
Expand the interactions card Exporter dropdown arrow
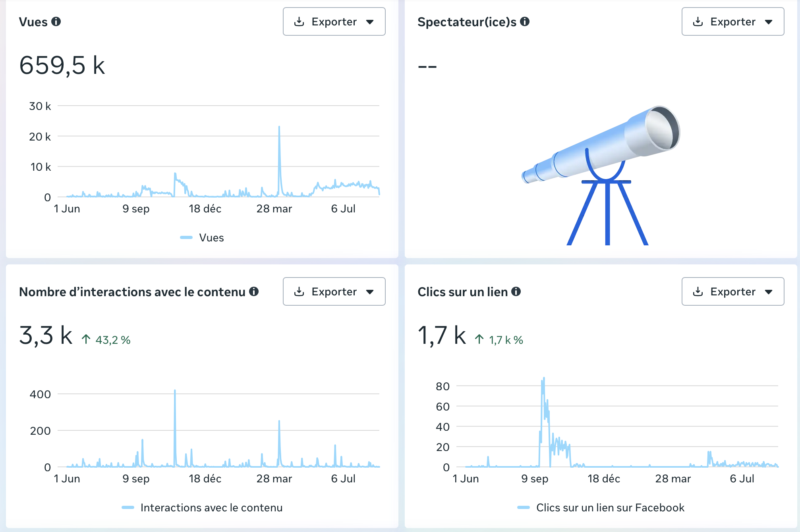tap(370, 292)
